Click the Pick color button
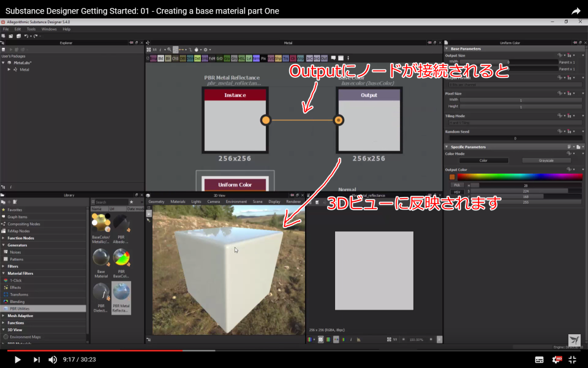The image size is (588, 368). [x=457, y=185]
